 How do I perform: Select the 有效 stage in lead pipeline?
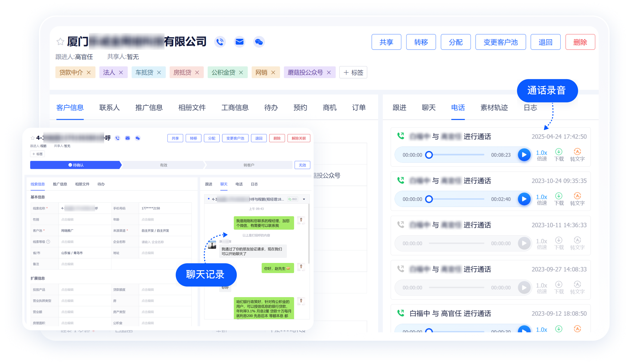tap(163, 165)
